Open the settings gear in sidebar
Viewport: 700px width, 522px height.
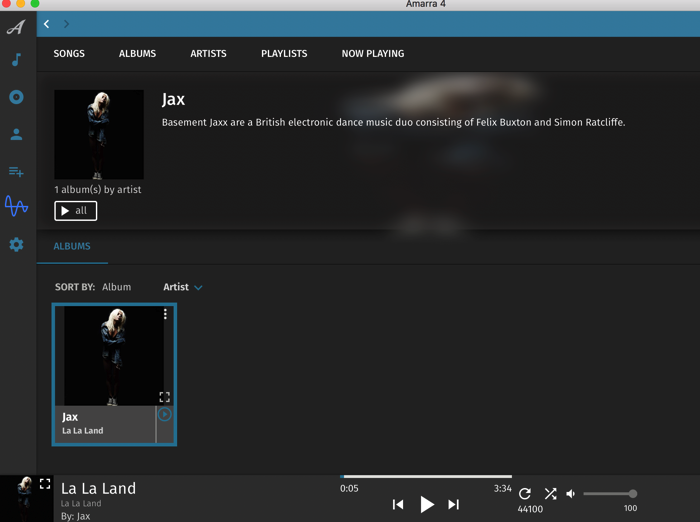coord(16,244)
